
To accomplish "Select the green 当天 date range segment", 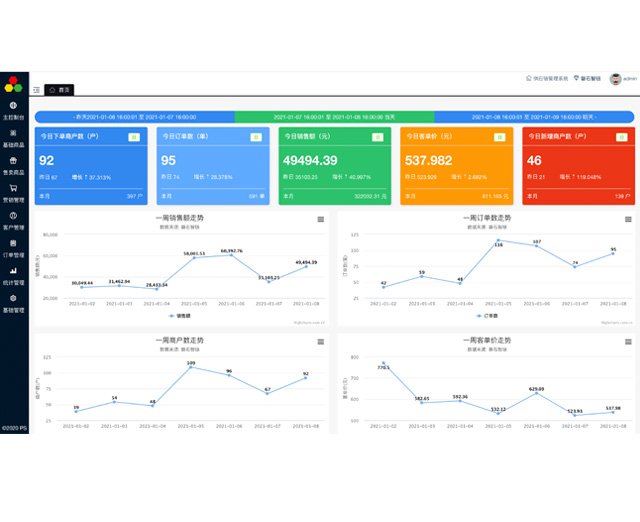I will point(333,117).
